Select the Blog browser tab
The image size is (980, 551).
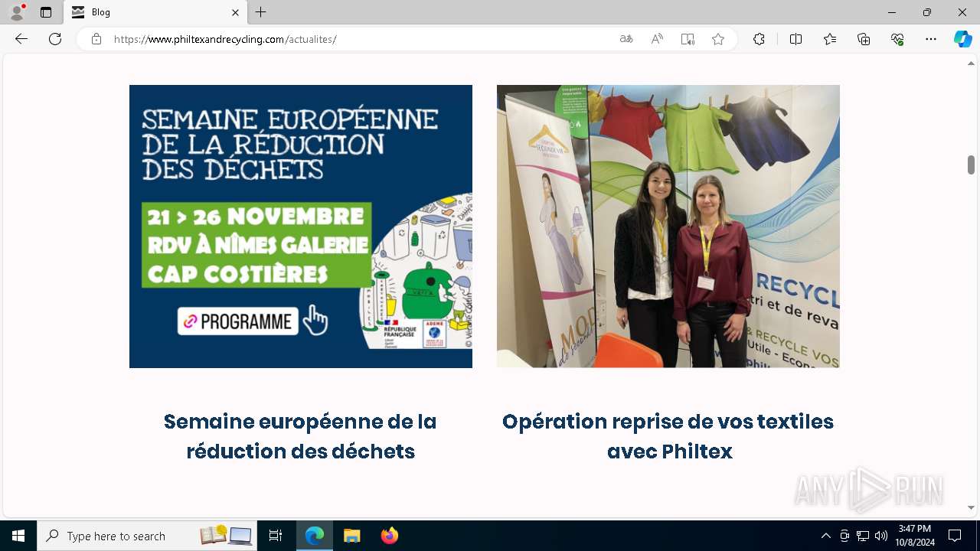[155, 12]
